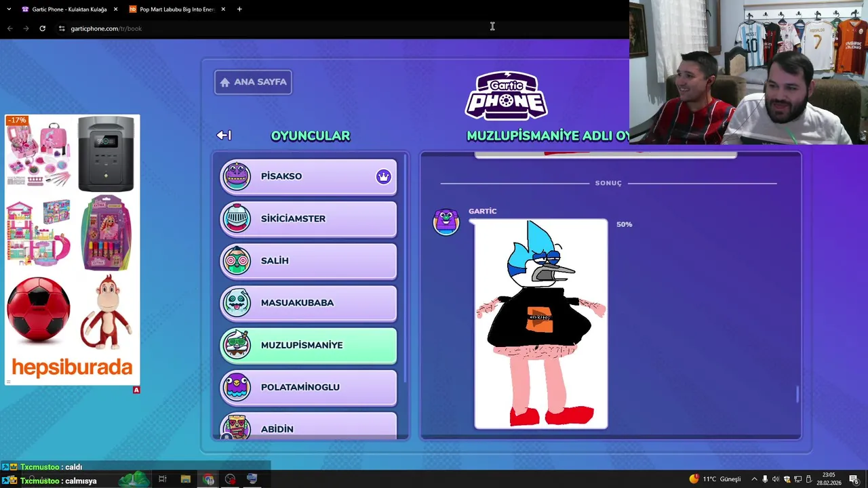The height and width of the screenshot is (488, 868).
Task: Go back in browser history
Action: tap(9, 28)
